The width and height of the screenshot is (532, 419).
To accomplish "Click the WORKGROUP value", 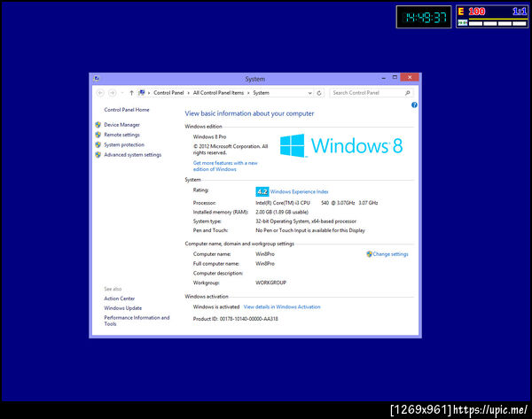I will [x=270, y=283].
